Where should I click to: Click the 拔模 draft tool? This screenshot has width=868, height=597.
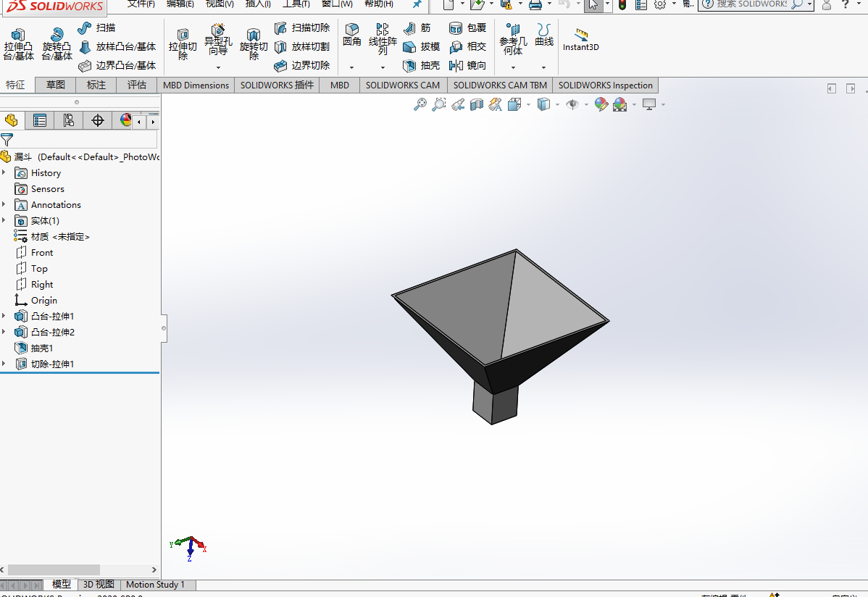pyautogui.click(x=422, y=46)
